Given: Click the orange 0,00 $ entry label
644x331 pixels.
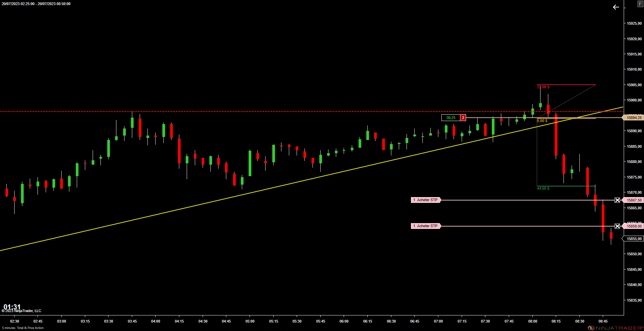Looking at the screenshot, I should [542, 121].
